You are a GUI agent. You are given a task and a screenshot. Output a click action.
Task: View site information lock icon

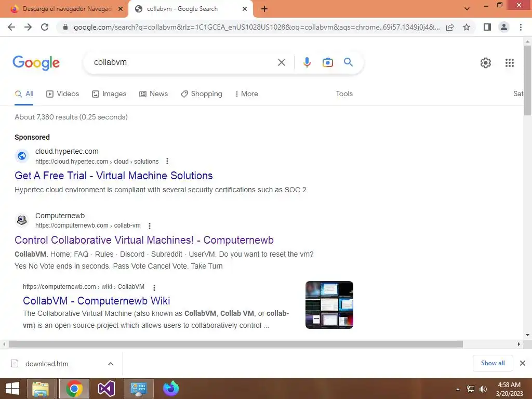point(65,27)
